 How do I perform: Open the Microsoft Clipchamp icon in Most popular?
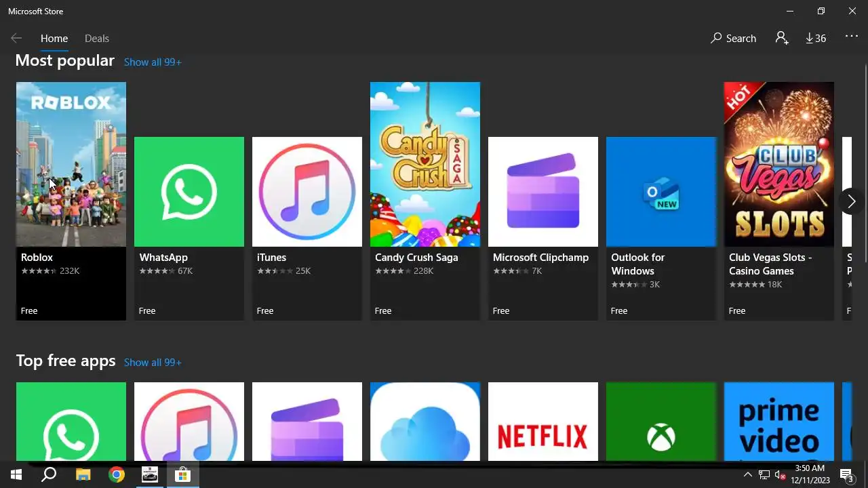coord(543,192)
